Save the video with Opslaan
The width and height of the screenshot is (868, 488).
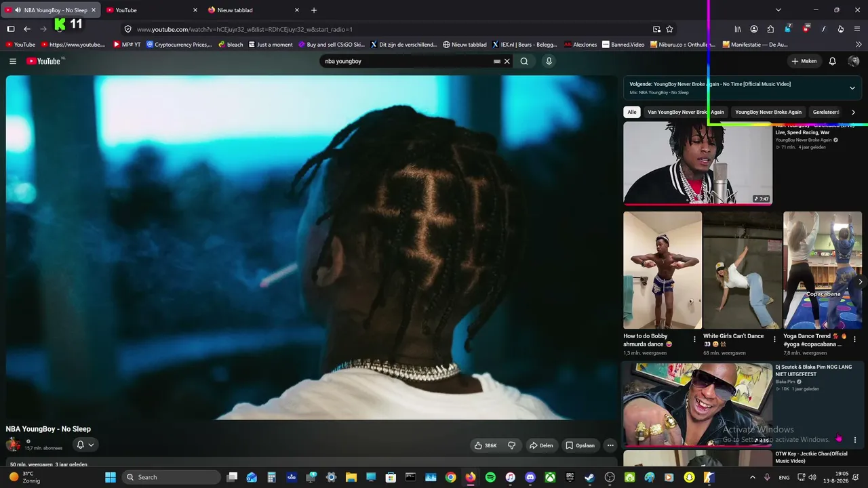(x=580, y=445)
